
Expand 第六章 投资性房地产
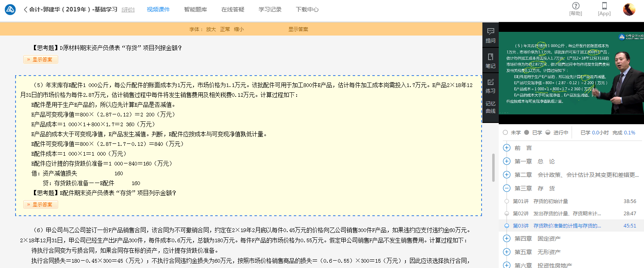[x=507, y=265]
